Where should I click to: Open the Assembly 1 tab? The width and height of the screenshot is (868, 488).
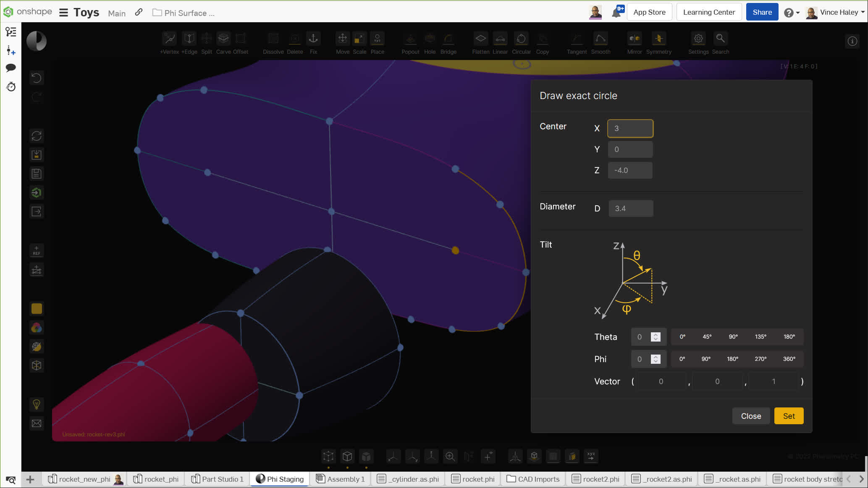341,479
